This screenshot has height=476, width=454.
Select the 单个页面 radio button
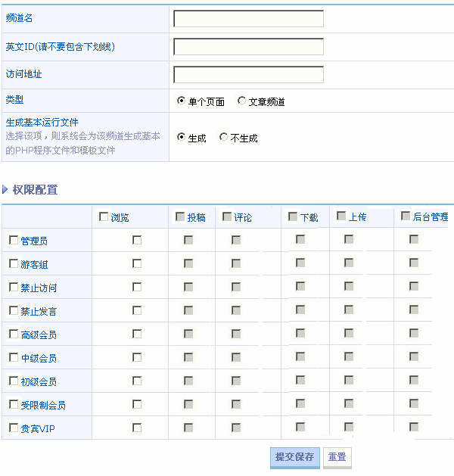point(182,101)
